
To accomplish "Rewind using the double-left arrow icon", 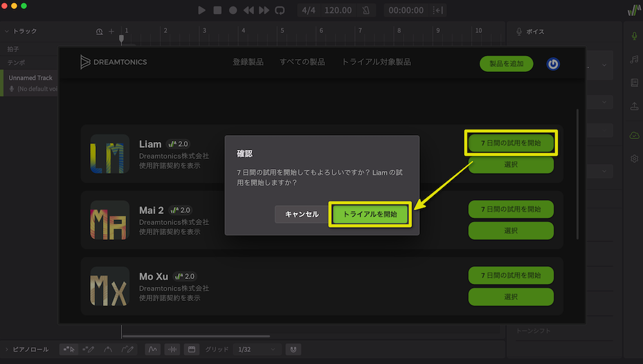I will (x=248, y=10).
